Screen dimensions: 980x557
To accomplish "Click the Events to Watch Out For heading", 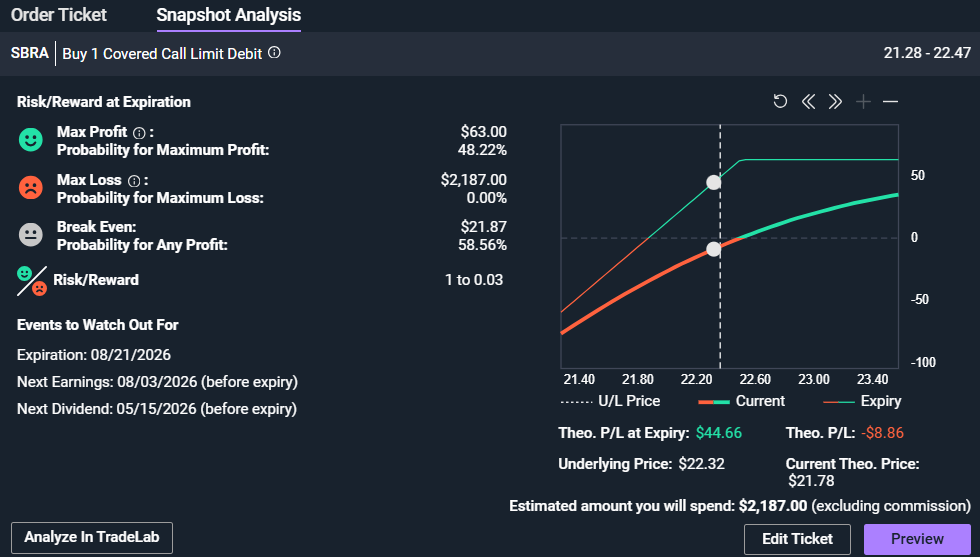I will [98, 325].
